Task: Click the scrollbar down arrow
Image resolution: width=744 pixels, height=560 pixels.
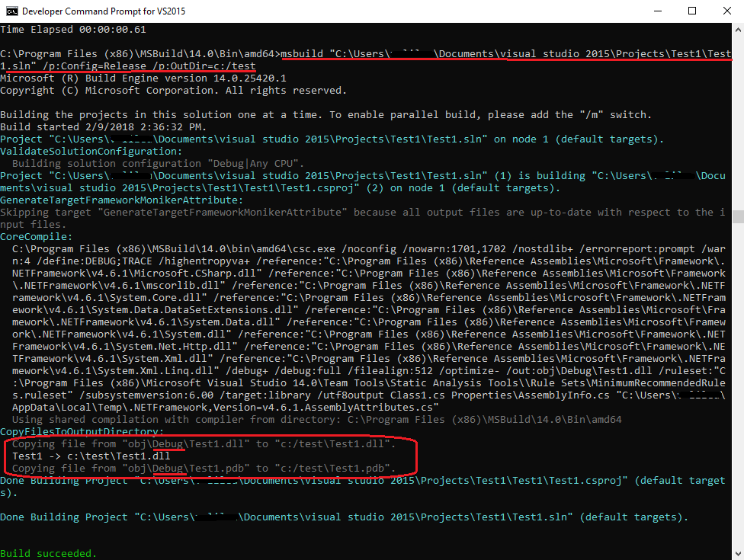Action: (738, 553)
